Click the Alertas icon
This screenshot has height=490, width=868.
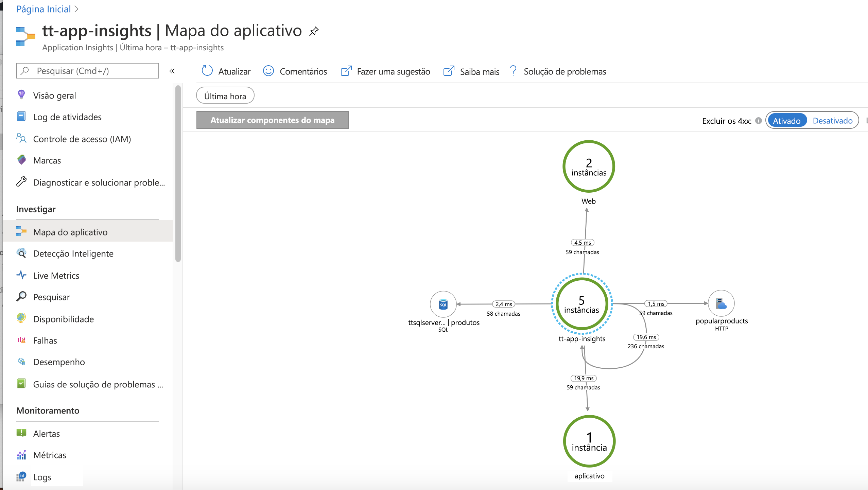pos(21,433)
